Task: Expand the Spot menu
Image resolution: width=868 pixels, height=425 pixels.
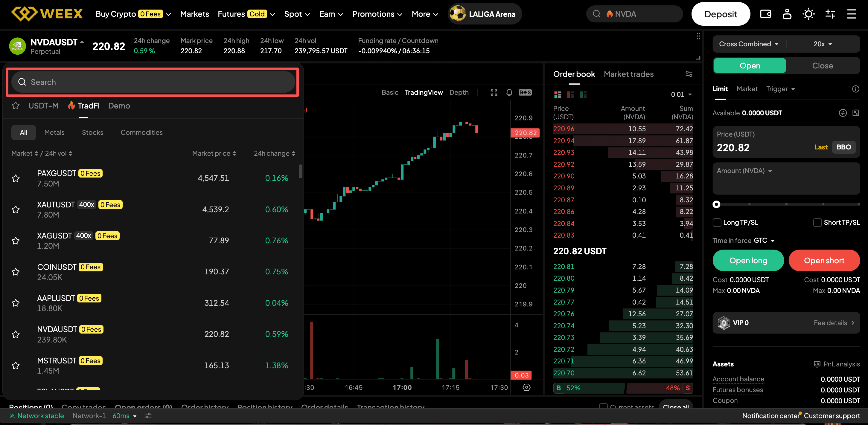Action: pos(297,14)
